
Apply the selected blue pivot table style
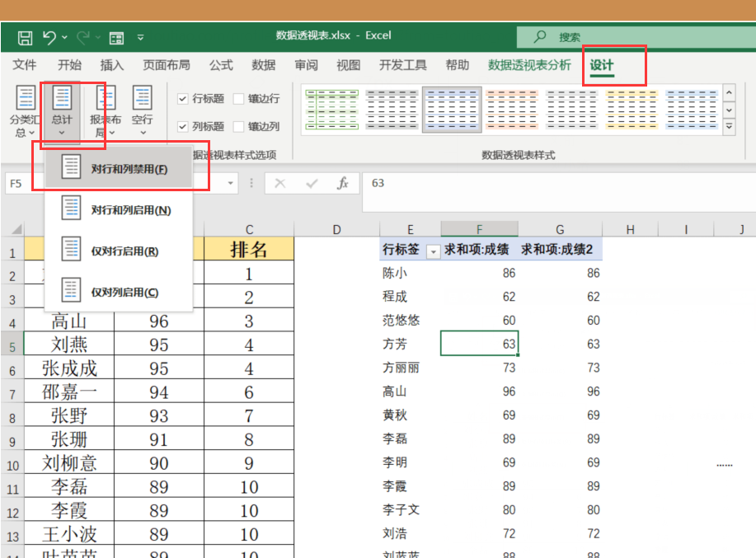click(452, 110)
